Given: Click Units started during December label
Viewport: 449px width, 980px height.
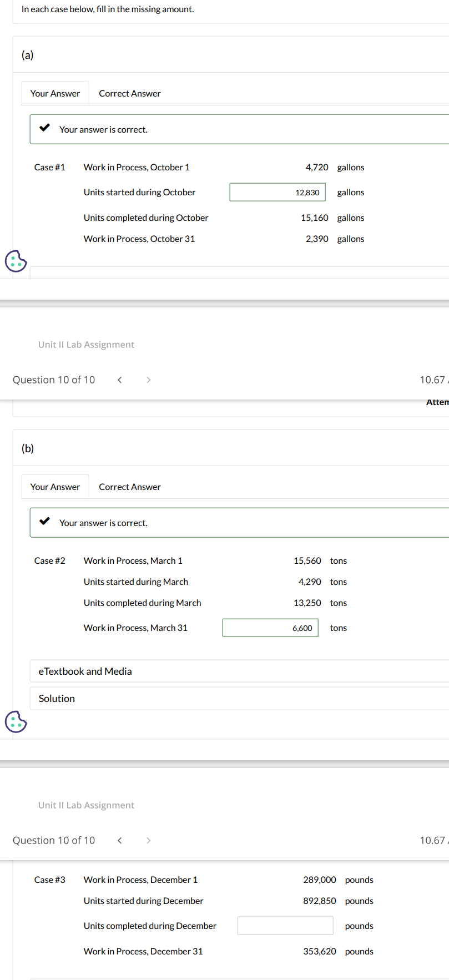Looking at the screenshot, I should [x=144, y=901].
